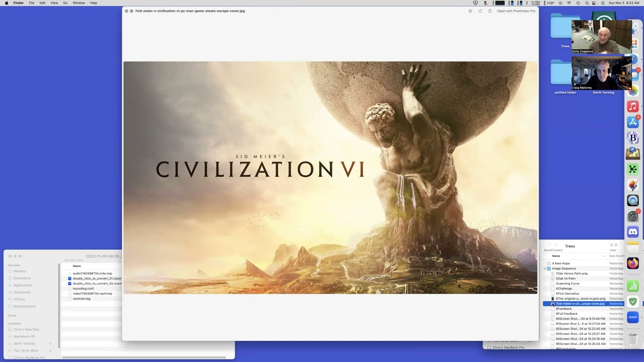
Task: Open Firefox in the Dock
Action: (633, 263)
